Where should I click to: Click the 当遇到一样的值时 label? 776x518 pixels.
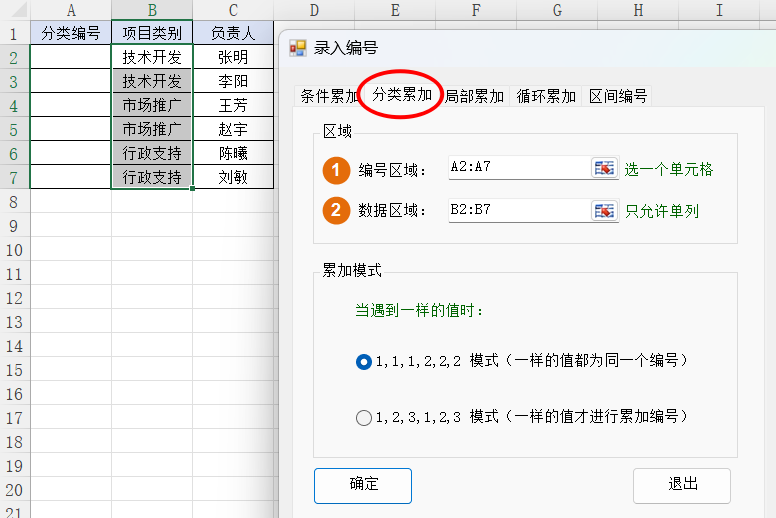click(419, 311)
